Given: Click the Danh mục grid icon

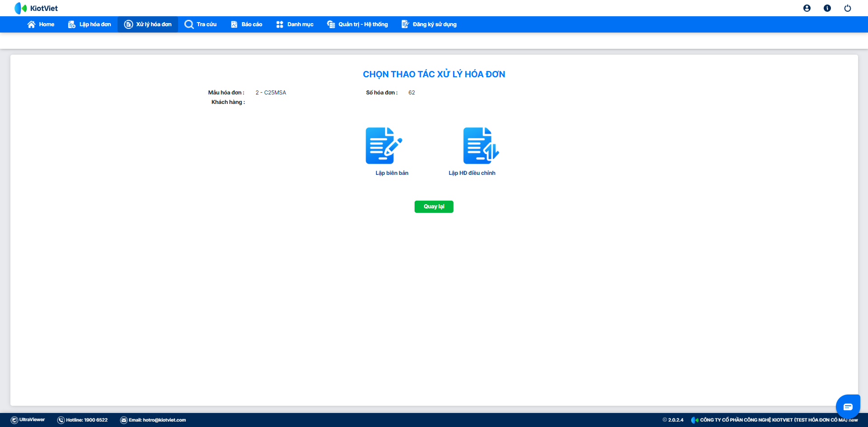Looking at the screenshot, I should point(280,24).
